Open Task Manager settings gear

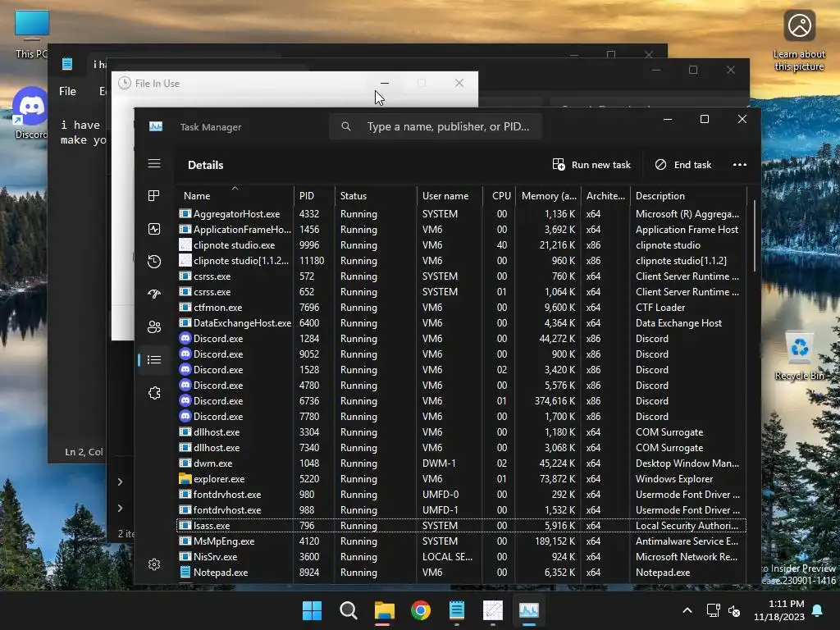pyautogui.click(x=154, y=564)
